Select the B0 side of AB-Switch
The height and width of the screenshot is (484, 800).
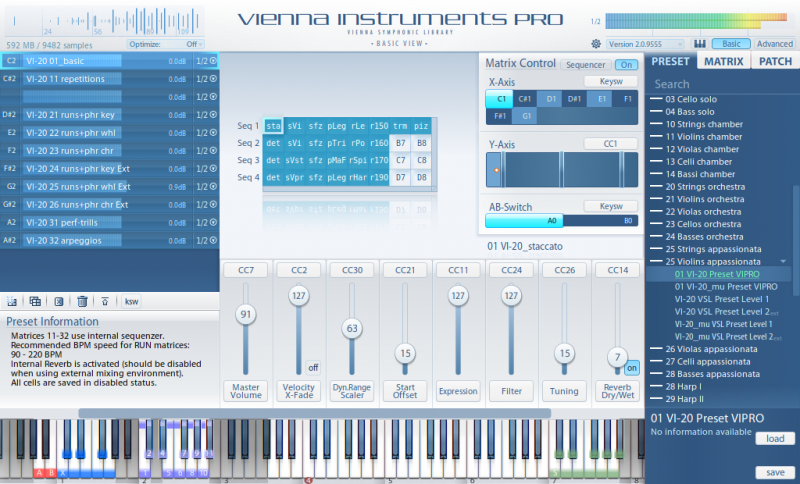coord(601,220)
